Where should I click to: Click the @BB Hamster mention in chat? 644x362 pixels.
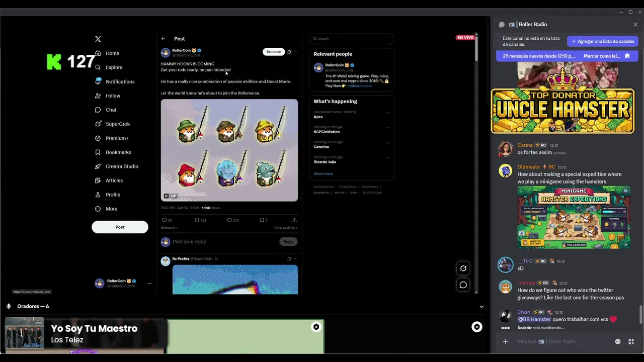[x=534, y=319]
